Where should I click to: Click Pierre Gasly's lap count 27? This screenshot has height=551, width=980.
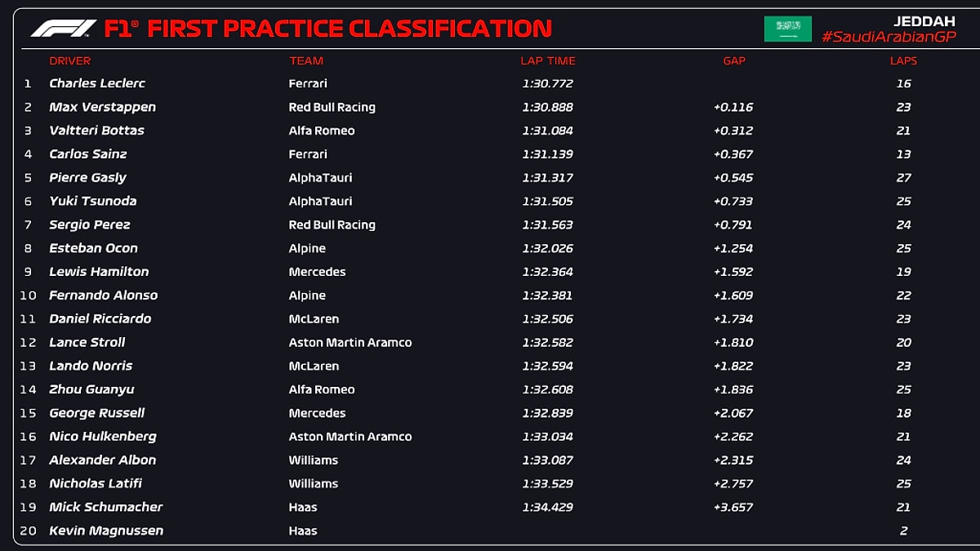pos(903,178)
